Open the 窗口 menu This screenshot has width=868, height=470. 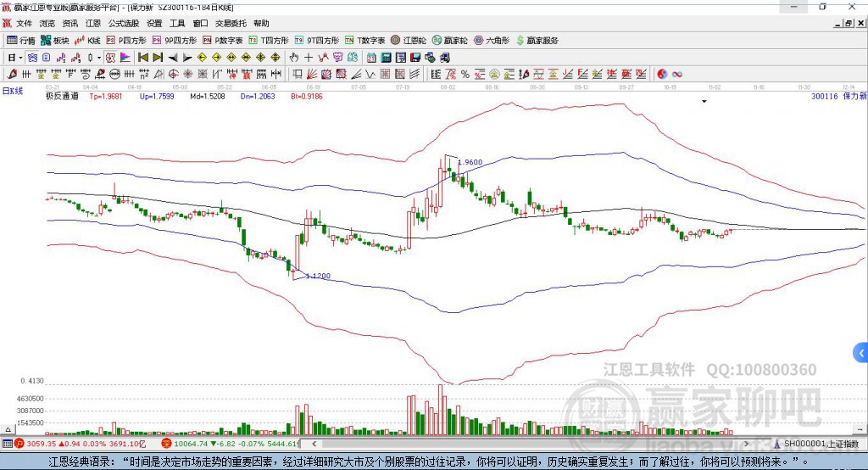pyautogui.click(x=200, y=23)
